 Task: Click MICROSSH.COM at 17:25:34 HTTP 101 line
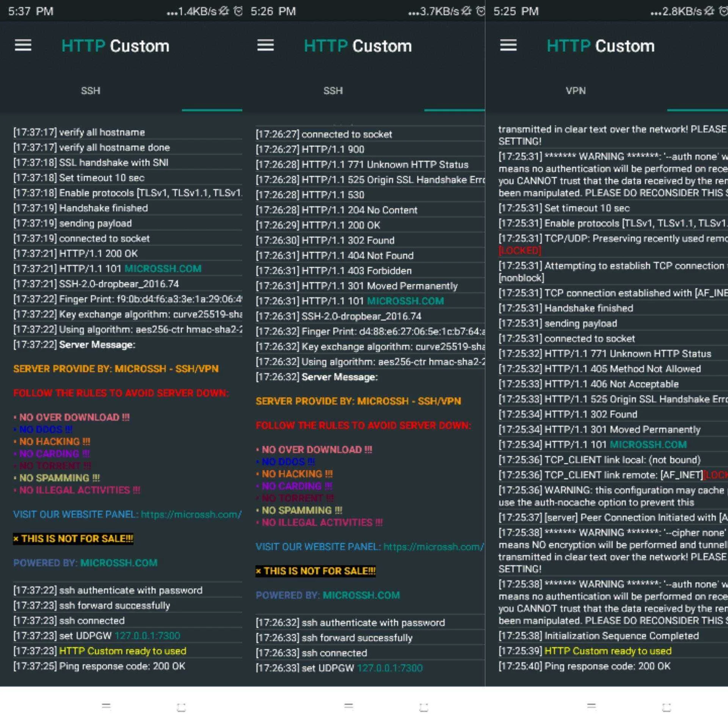click(648, 444)
